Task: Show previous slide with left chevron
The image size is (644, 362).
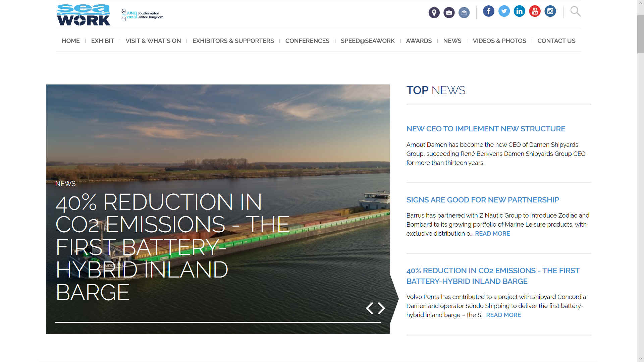Action: point(370,308)
